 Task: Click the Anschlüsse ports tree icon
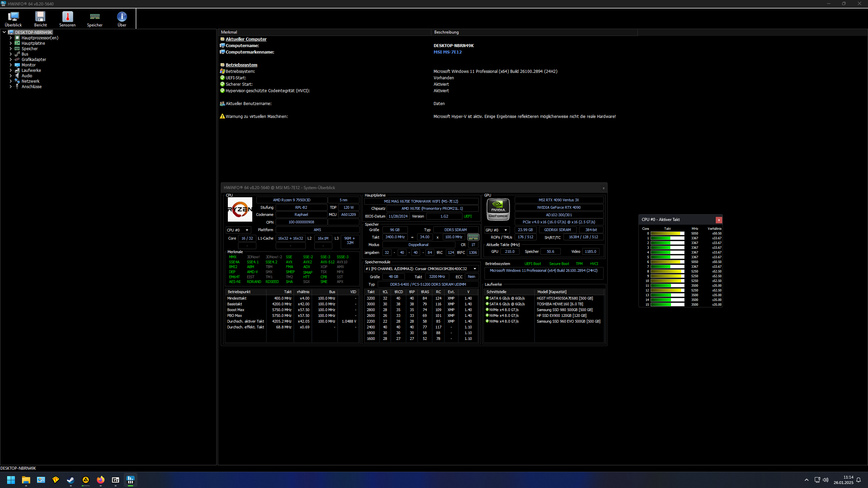[17, 87]
